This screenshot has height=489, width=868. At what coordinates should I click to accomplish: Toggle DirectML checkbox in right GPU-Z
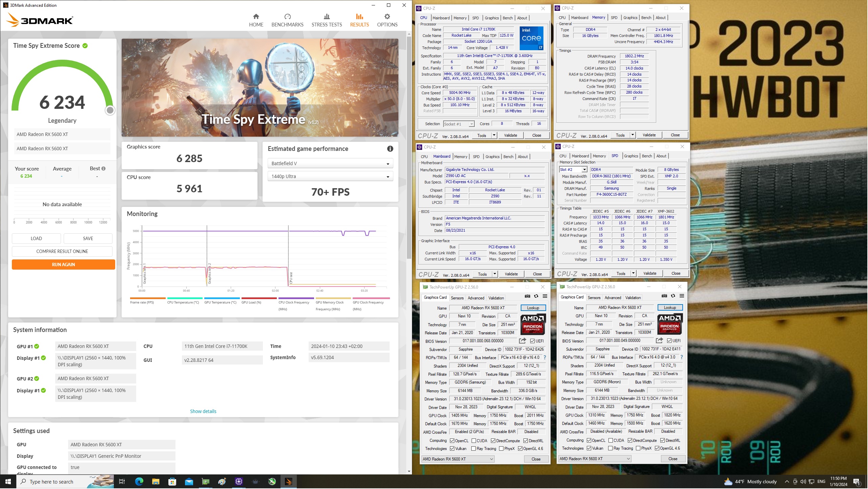(x=663, y=441)
